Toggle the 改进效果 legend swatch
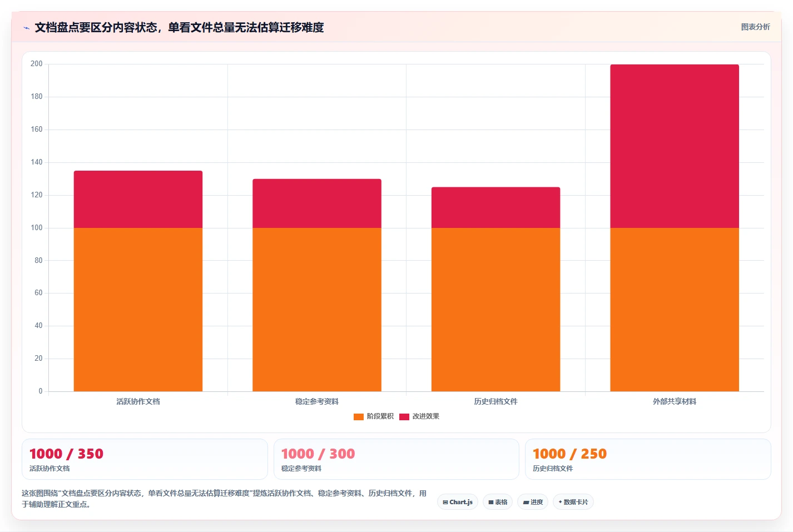The width and height of the screenshot is (793, 532). (x=404, y=416)
